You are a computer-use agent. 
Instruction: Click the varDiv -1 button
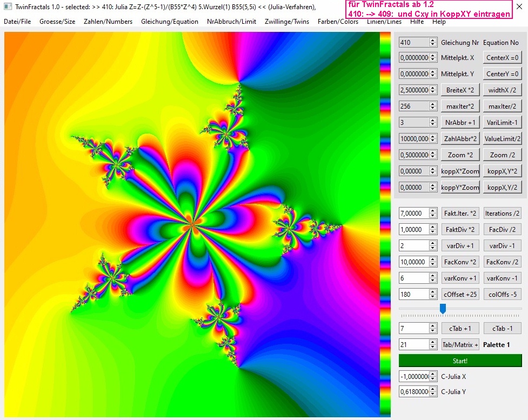pyautogui.click(x=503, y=245)
